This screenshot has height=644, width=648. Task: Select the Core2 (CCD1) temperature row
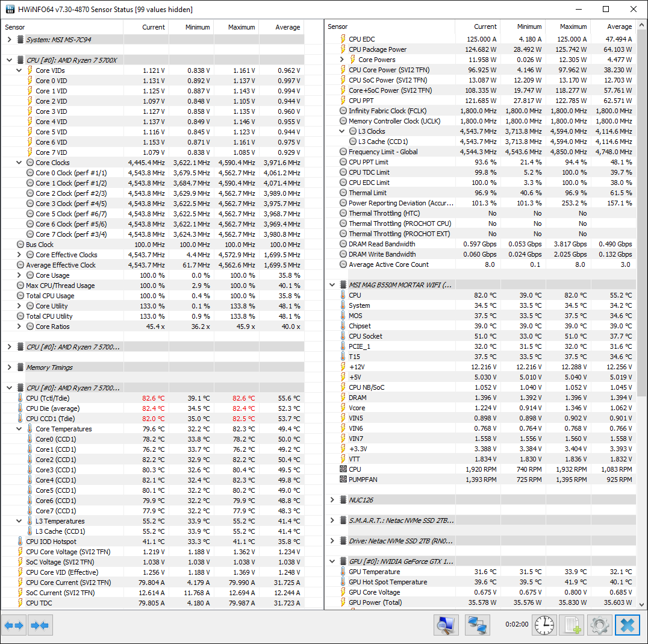pos(152,460)
